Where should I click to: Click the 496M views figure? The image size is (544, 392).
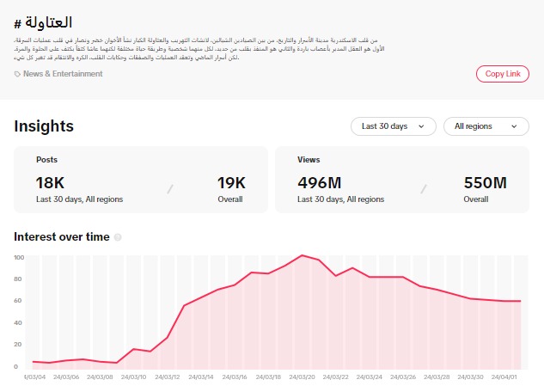[320, 182]
